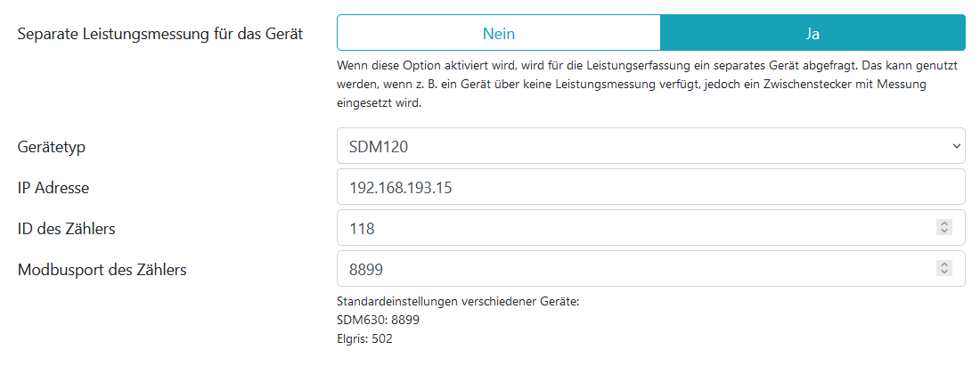
Task: Click the chevron arrow of Gerätetyp select
Action: click(x=956, y=146)
